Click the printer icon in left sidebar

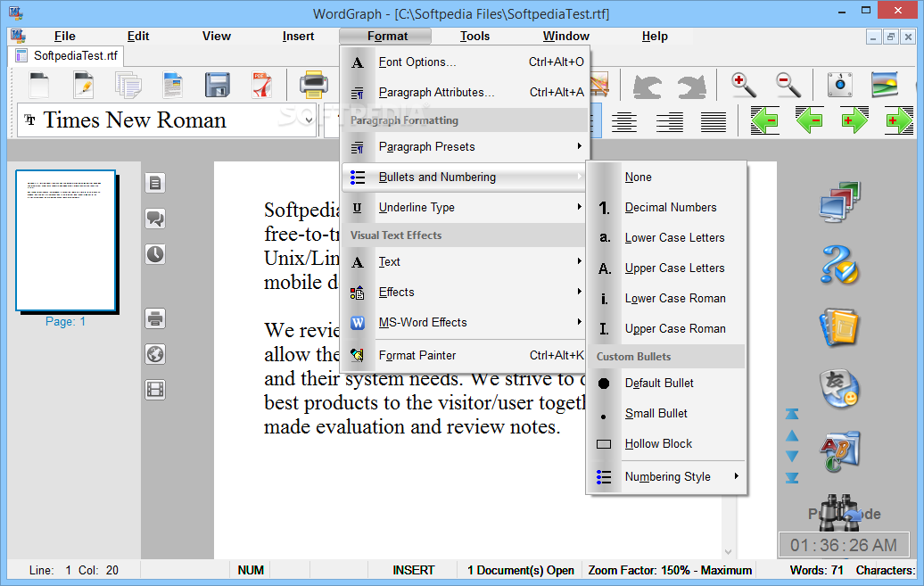pyautogui.click(x=155, y=319)
